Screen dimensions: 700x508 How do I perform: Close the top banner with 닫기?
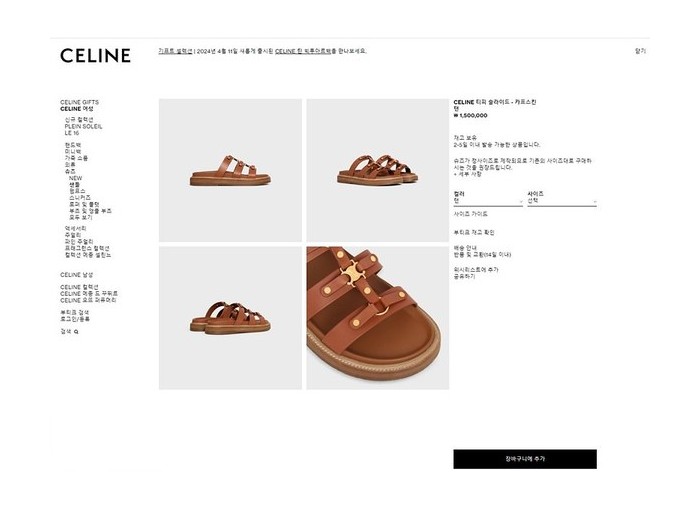point(640,51)
